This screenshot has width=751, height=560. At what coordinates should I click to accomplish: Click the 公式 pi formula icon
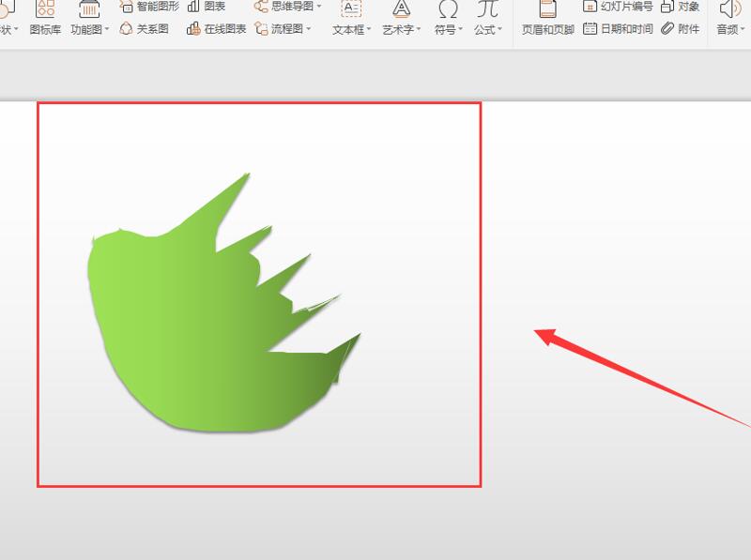tap(487, 8)
